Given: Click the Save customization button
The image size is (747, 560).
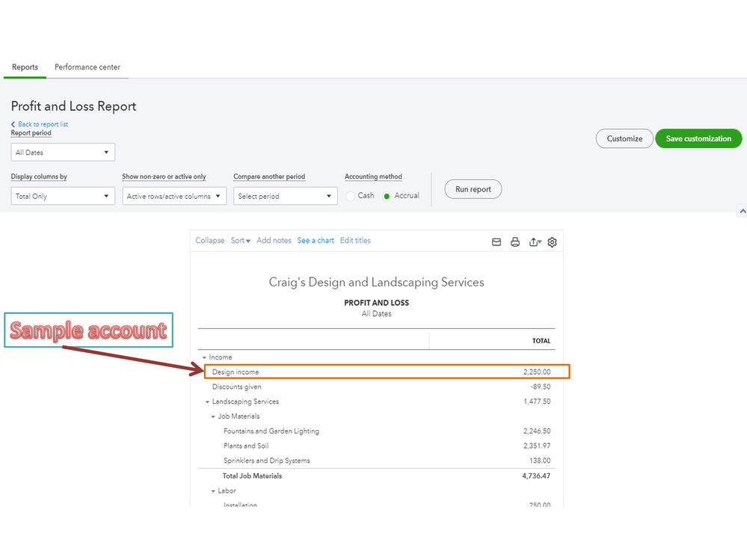Looking at the screenshot, I should [x=698, y=138].
